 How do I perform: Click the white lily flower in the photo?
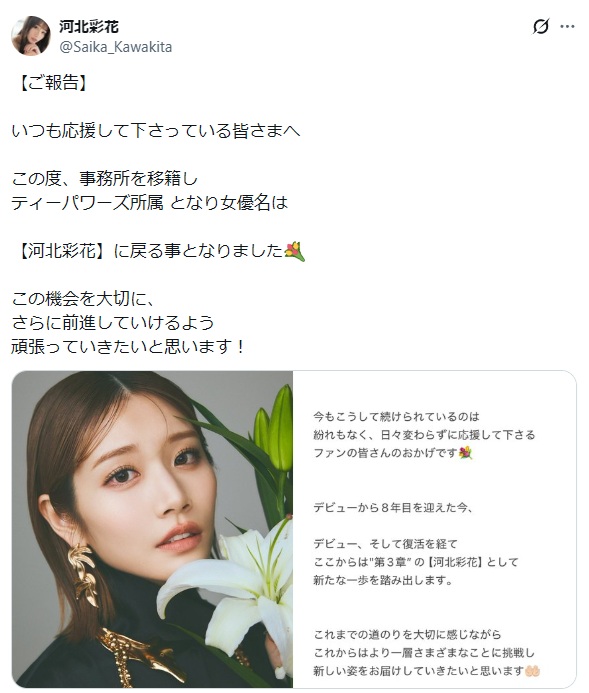coord(234,588)
